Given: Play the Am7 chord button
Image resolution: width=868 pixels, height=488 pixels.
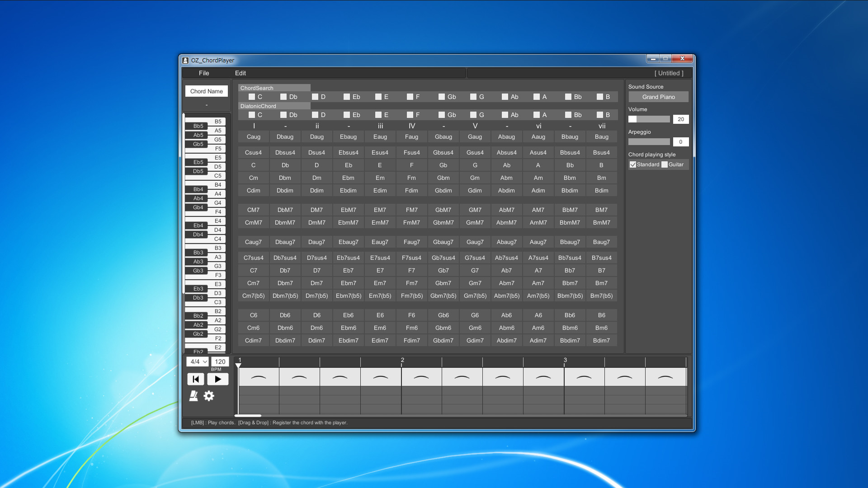Looking at the screenshot, I should 538,283.
